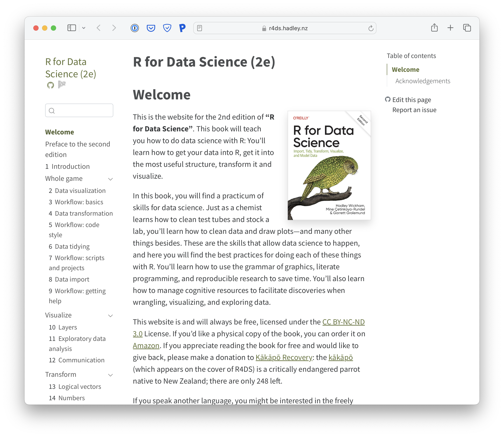This screenshot has height=437, width=504.
Task: Follow the Amazon link
Action: pyautogui.click(x=146, y=345)
